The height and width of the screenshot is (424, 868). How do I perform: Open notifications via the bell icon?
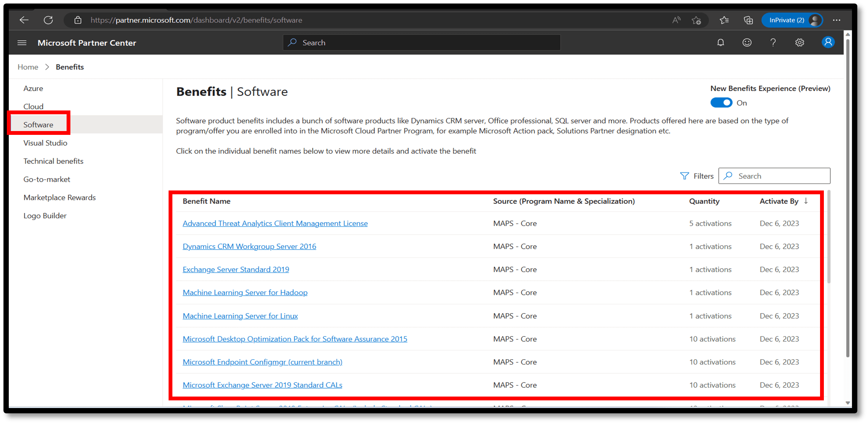tap(720, 42)
